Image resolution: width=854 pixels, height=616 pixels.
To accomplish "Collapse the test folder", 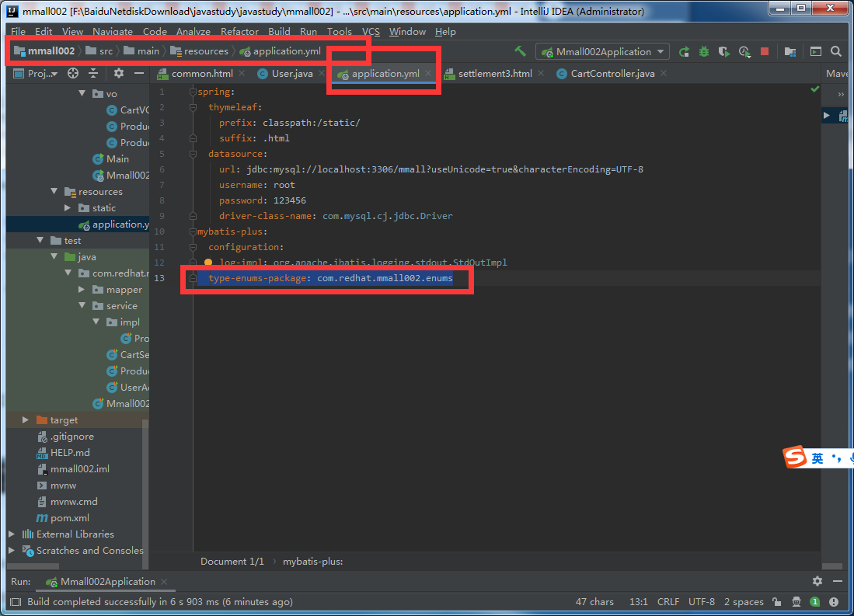I will click(40, 240).
